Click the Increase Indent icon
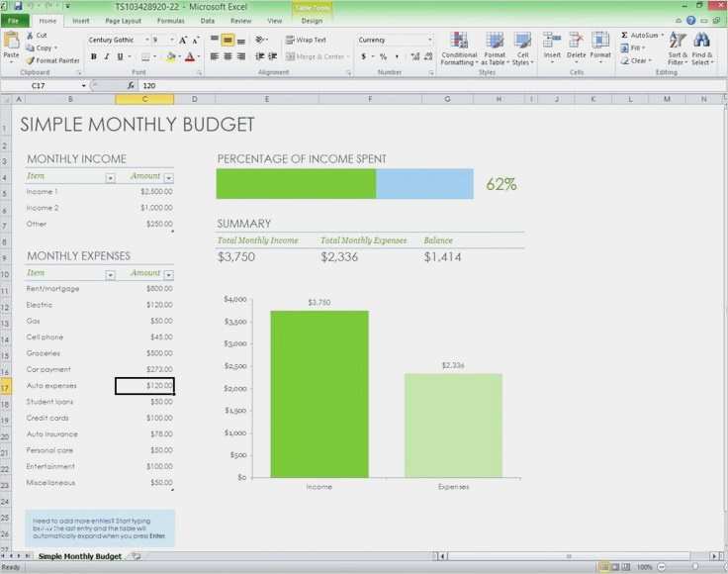This screenshot has width=728, height=574. pyautogui.click(x=273, y=56)
